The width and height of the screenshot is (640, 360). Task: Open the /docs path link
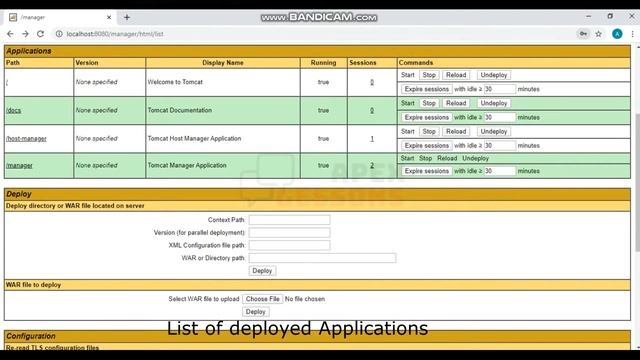[x=13, y=110]
